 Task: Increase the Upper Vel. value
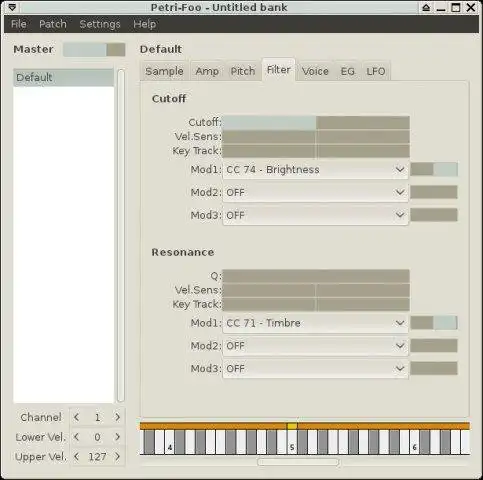[x=117, y=456]
